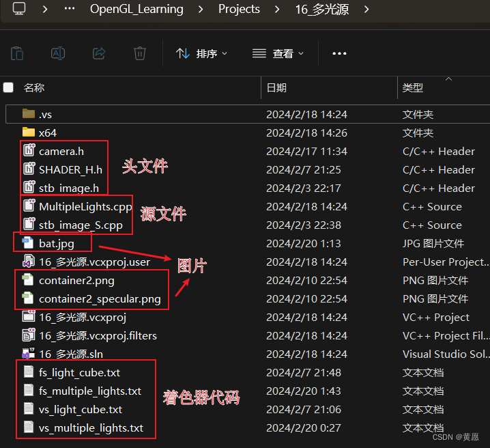
Task: Click the Rename toolbar icon
Action: click(x=58, y=53)
